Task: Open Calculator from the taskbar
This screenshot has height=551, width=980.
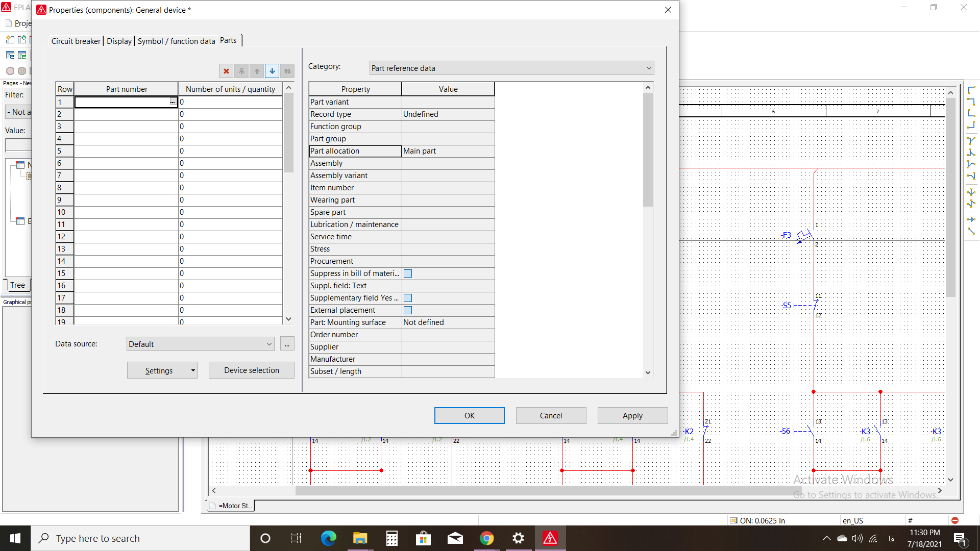Action: [391, 538]
